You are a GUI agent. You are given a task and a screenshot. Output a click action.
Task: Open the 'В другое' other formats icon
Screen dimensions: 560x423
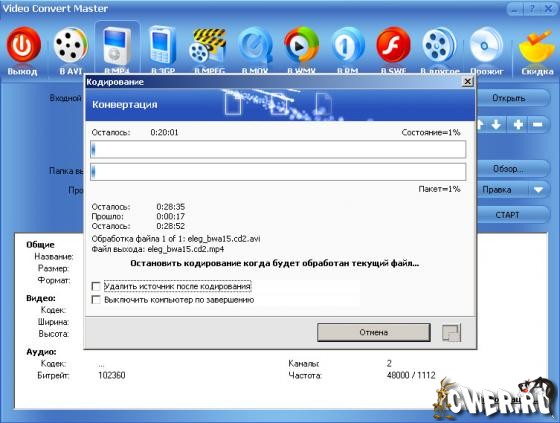439,46
